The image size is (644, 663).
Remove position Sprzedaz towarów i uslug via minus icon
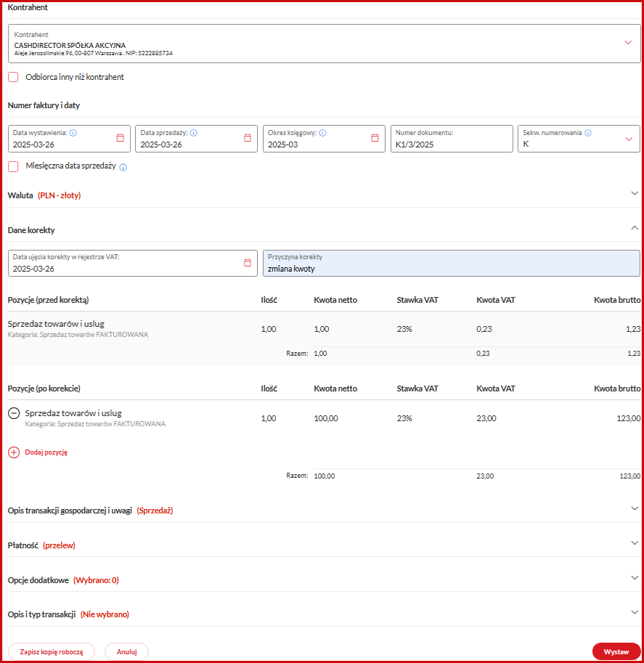pyautogui.click(x=14, y=413)
